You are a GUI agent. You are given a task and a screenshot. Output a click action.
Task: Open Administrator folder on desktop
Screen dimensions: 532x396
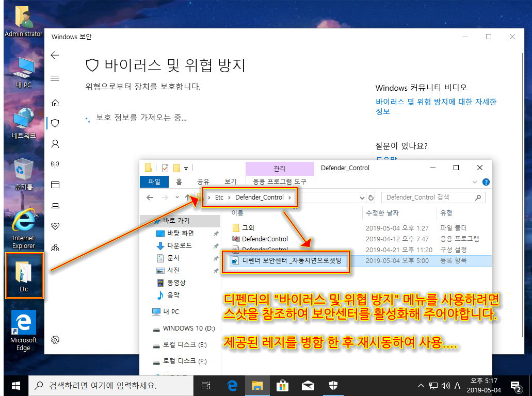pos(23,20)
